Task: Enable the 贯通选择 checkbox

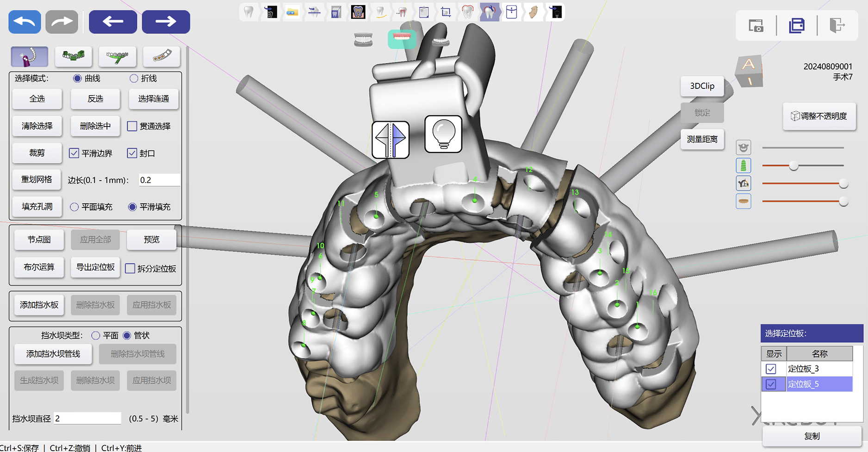Action: pyautogui.click(x=132, y=126)
